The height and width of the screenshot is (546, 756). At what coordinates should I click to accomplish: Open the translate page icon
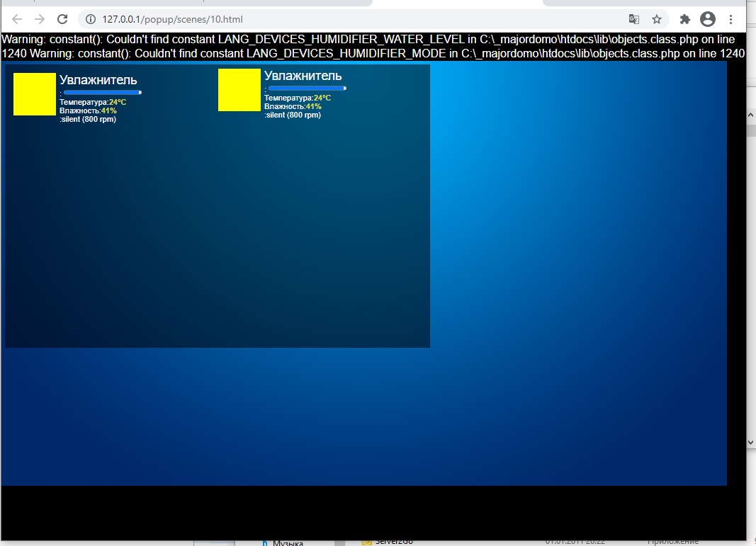click(x=634, y=19)
